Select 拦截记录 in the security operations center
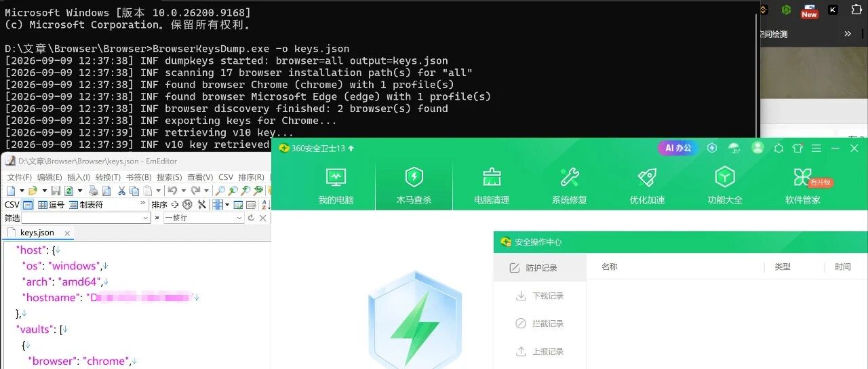The height and width of the screenshot is (369, 868). [540, 324]
